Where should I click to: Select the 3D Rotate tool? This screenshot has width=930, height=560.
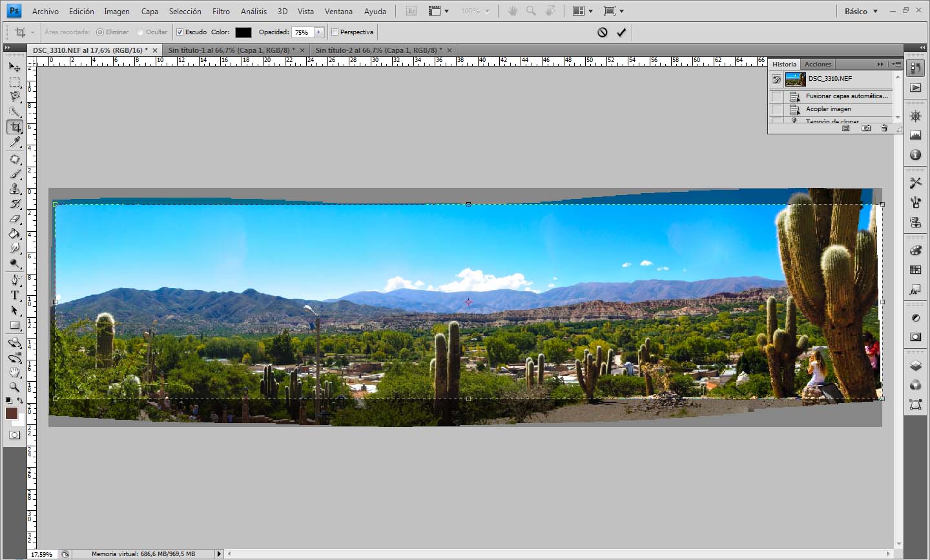click(x=15, y=342)
